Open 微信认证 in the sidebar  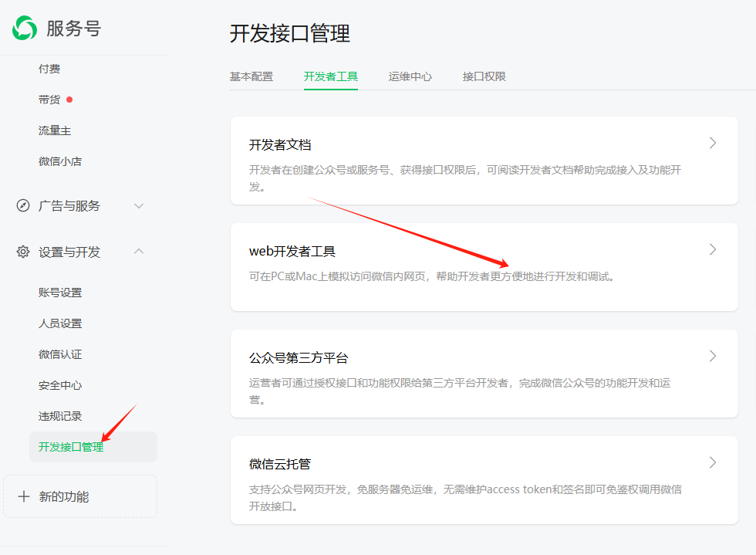tap(60, 354)
